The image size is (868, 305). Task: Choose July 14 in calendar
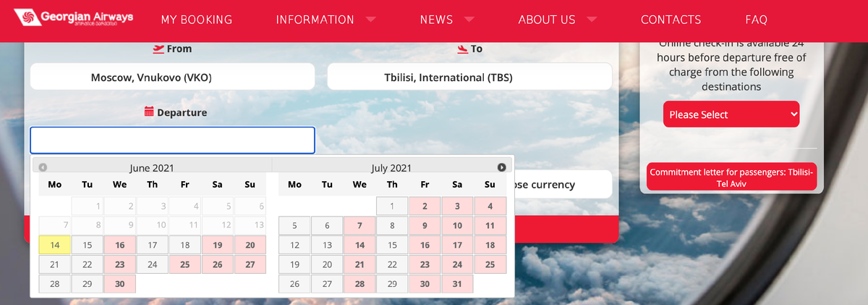(359, 245)
